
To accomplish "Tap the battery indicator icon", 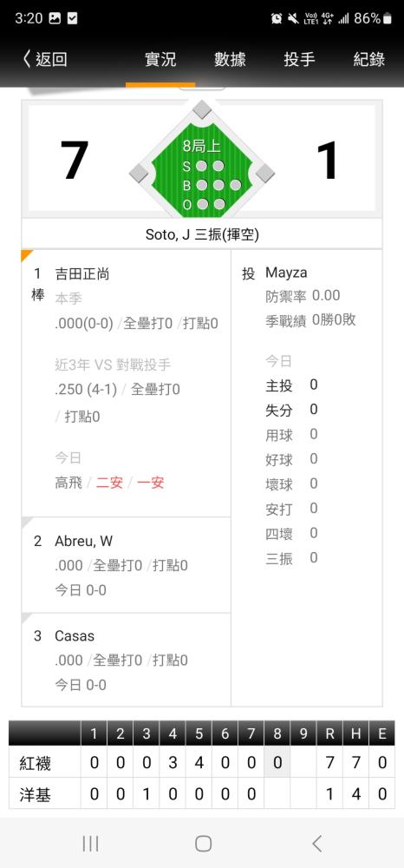I will [x=388, y=18].
